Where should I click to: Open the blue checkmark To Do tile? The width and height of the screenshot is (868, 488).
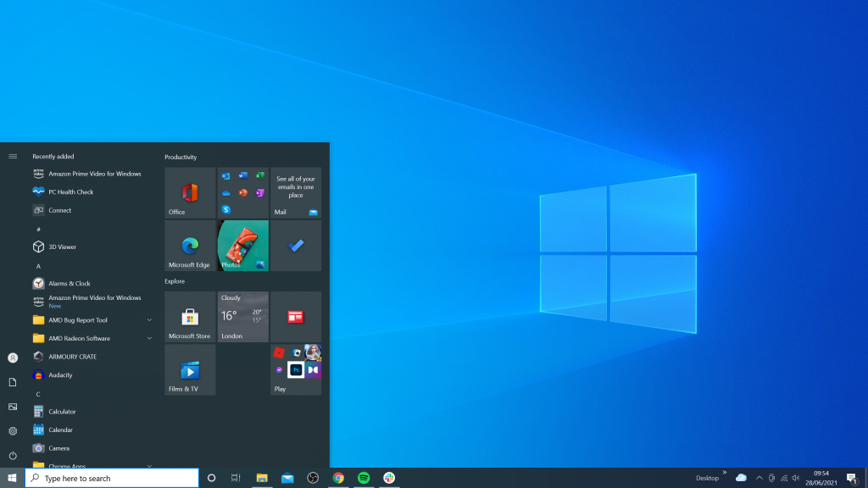296,246
